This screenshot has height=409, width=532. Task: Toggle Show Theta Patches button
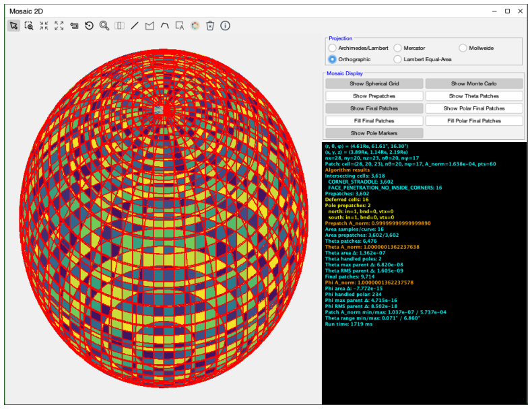tap(474, 96)
